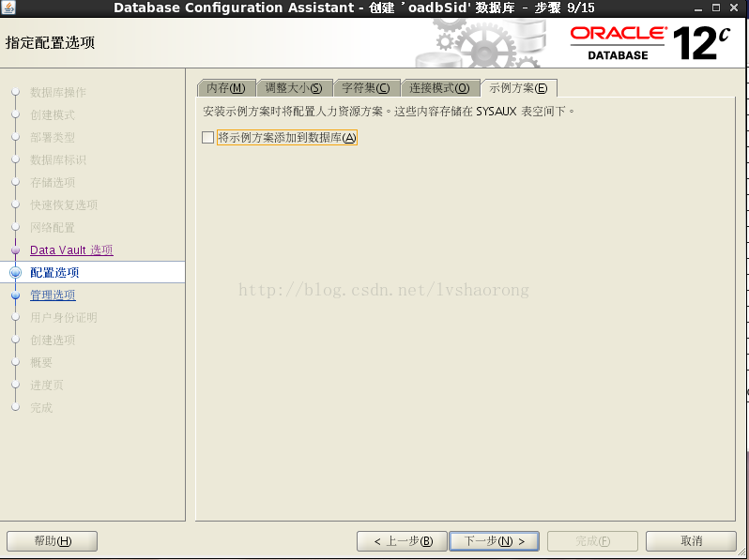This screenshot has width=749, height=560.
Task: Click the 安装示例方案 description text
Action: 390,112
